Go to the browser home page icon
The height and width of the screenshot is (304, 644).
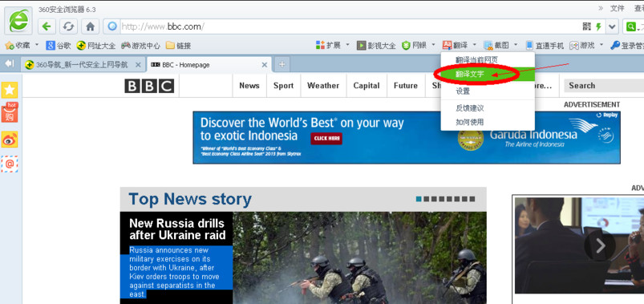pyautogui.click(x=90, y=26)
